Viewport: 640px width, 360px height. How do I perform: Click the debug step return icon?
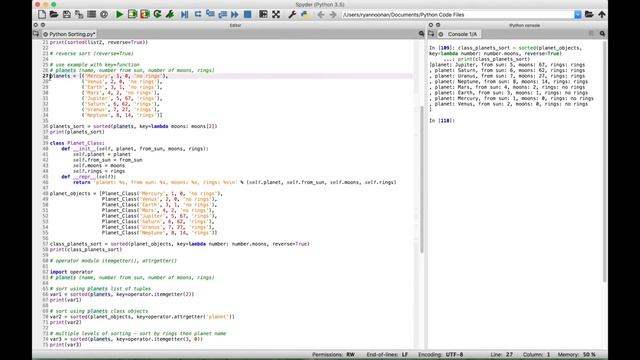(x=222, y=14)
